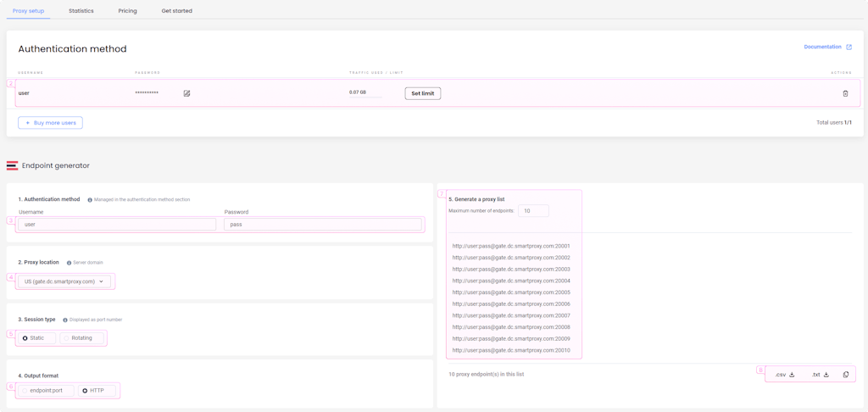Click the endpoint ending in 20008

(511, 327)
